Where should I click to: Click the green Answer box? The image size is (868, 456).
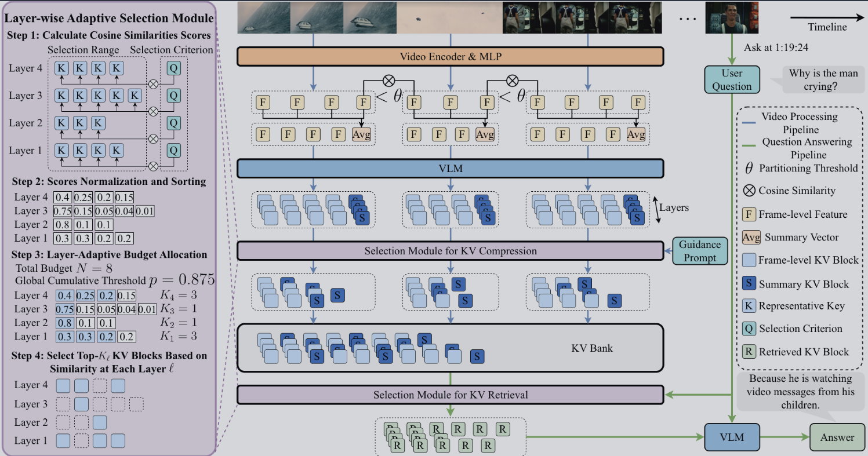click(837, 437)
